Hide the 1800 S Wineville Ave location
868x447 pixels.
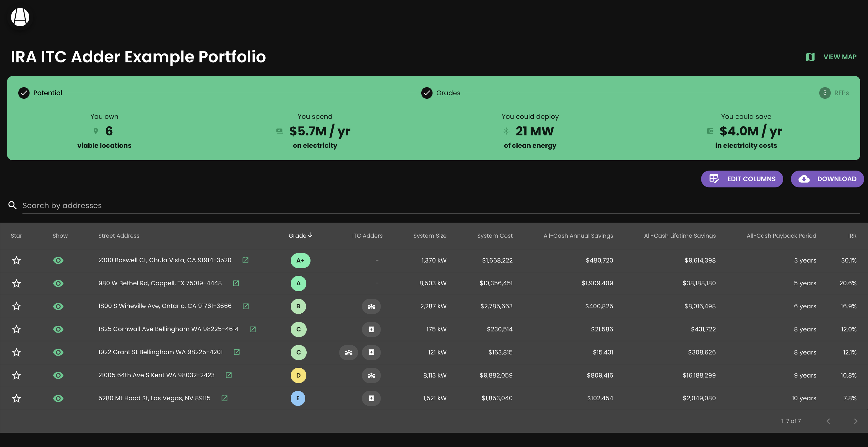[x=58, y=307]
